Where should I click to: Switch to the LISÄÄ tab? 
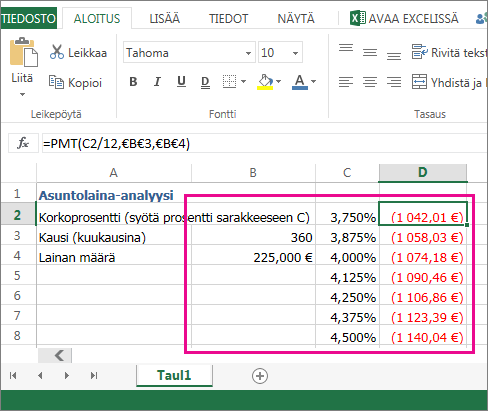click(164, 19)
